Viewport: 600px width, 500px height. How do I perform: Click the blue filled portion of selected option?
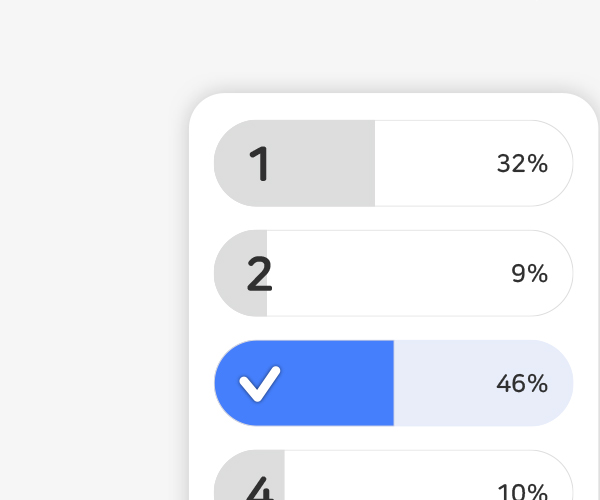pyautogui.click(x=304, y=383)
